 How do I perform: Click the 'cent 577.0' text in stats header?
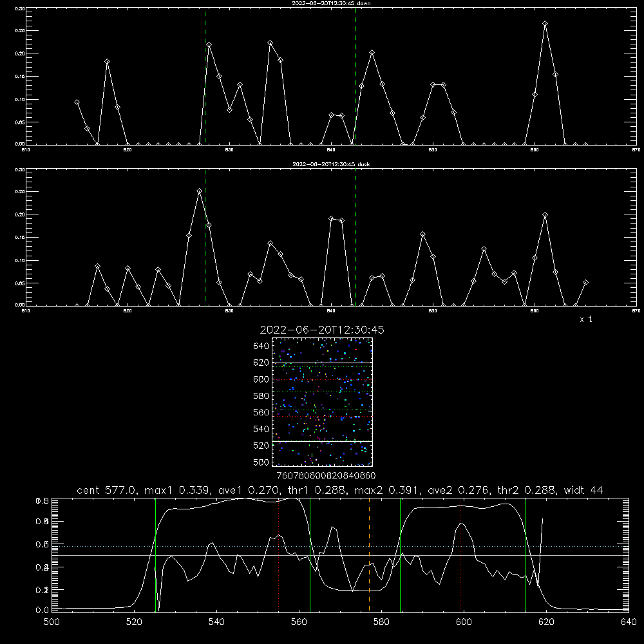pos(105,490)
